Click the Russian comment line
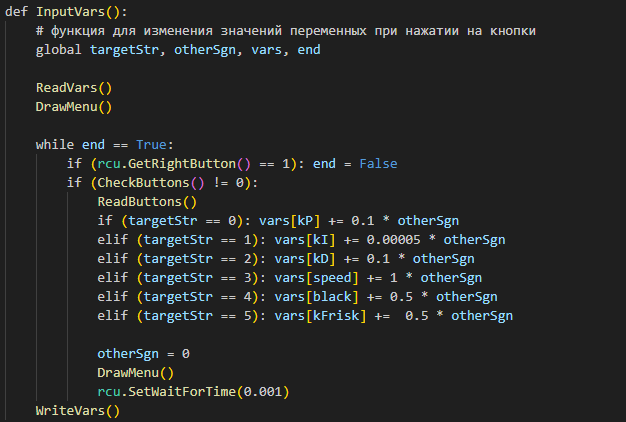 tap(285, 31)
